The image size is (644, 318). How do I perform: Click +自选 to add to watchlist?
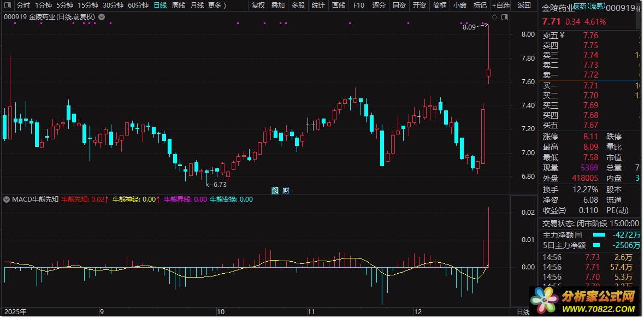500,5
